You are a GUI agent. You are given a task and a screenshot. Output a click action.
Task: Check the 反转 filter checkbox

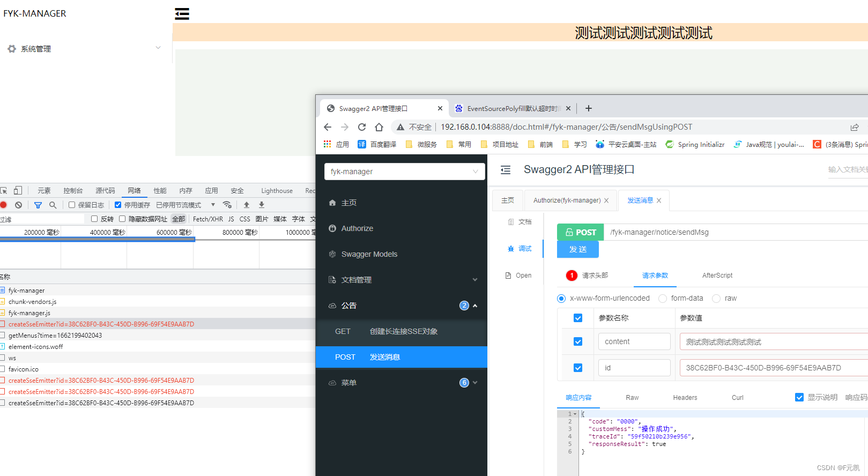coord(94,219)
